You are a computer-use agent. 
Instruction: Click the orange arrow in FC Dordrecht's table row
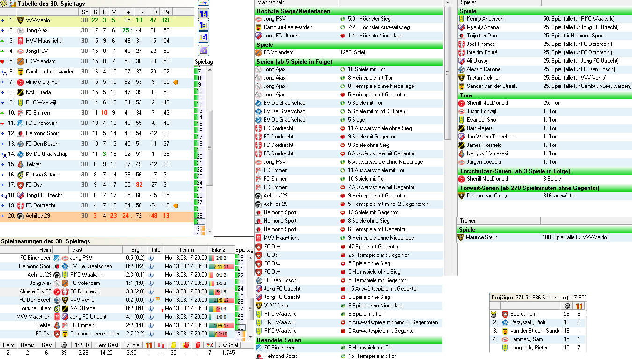click(x=176, y=205)
